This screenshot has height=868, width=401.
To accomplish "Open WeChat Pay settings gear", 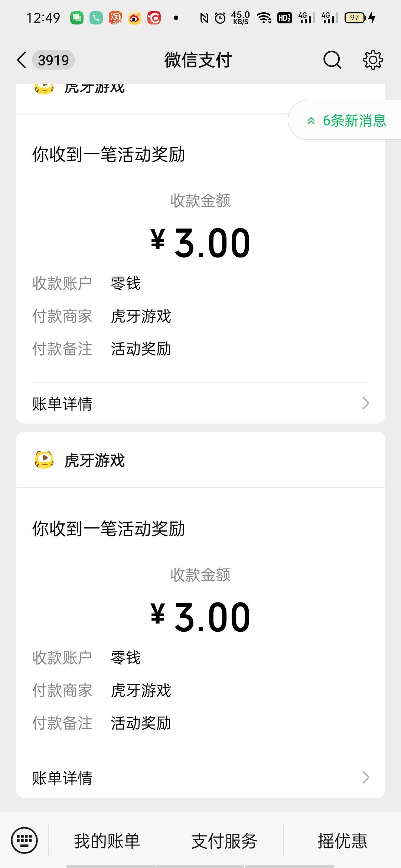I will click(x=372, y=60).
